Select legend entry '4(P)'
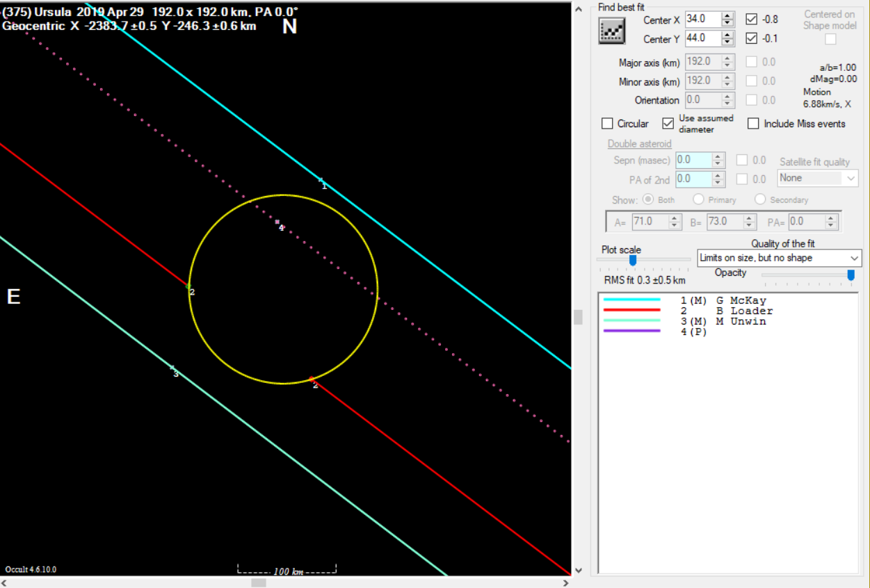Viewport: 870px width, 588px height. (x=693, y=331)
